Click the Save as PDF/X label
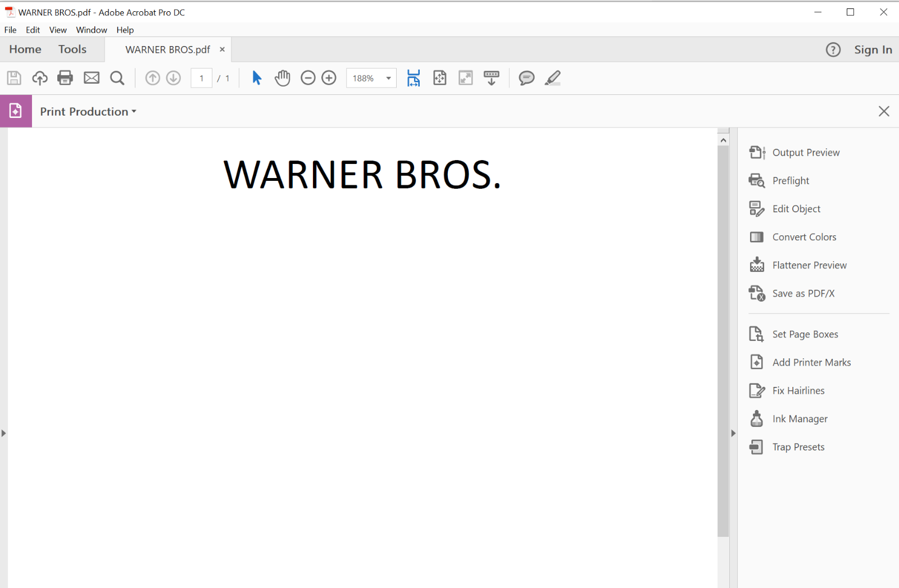The image size is (899, 588). (x=803, y=294)
